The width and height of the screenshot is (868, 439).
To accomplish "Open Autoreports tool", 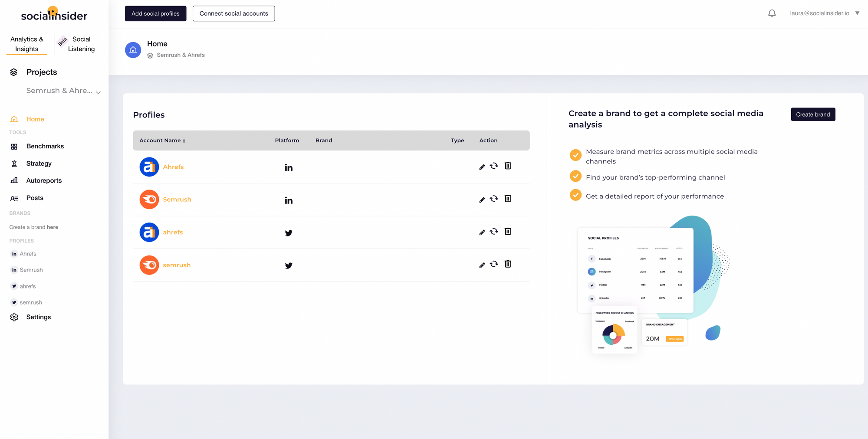I will 44,180.
